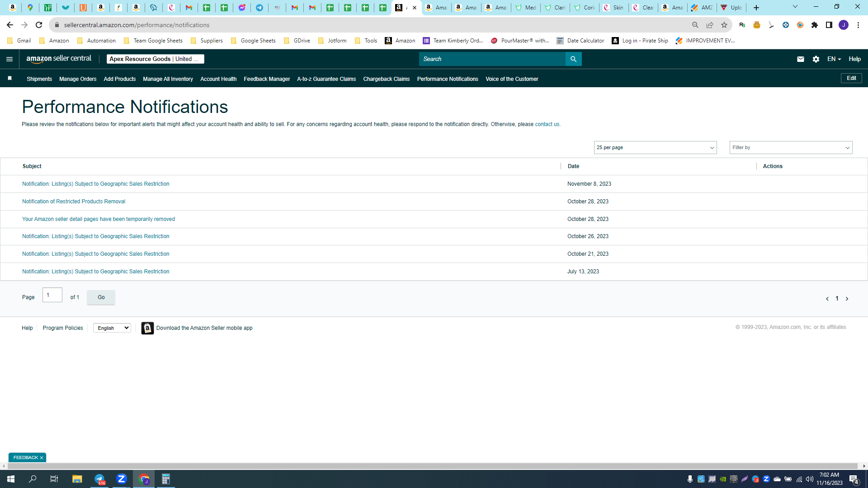
Task: Open the contact us link
Action: 547,124
